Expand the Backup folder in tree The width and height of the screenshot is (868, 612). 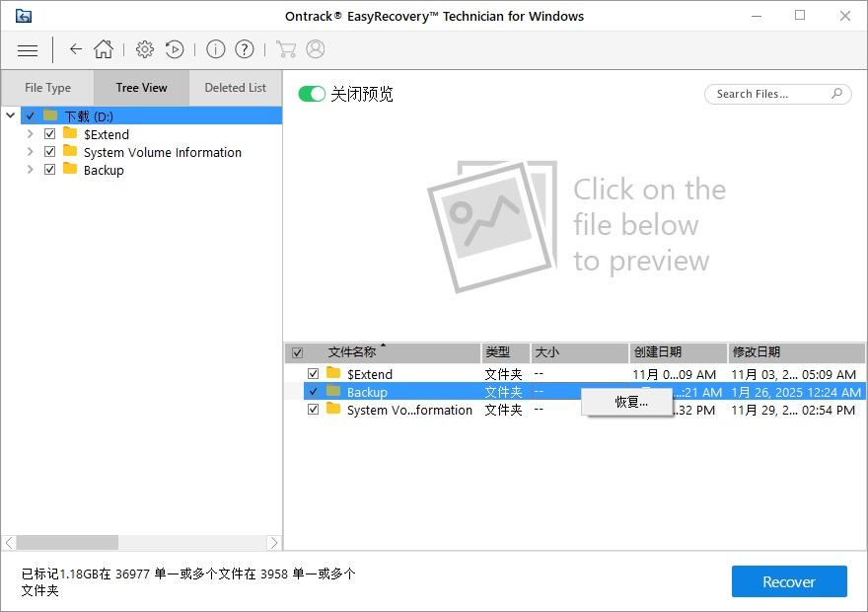[31, 170]
